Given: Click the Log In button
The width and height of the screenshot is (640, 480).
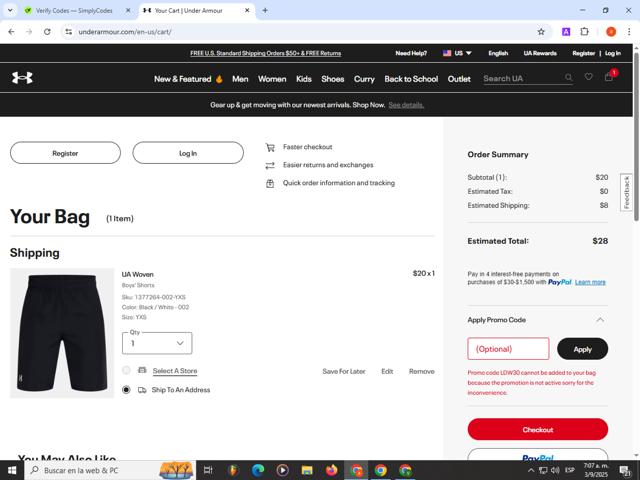Looking at the screenshot, I should 188,153.
